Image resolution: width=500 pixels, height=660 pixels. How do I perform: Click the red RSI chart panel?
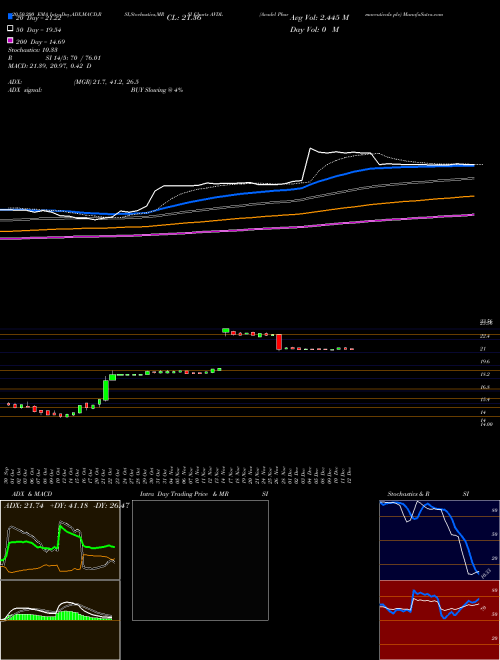[x=439, y=620]
